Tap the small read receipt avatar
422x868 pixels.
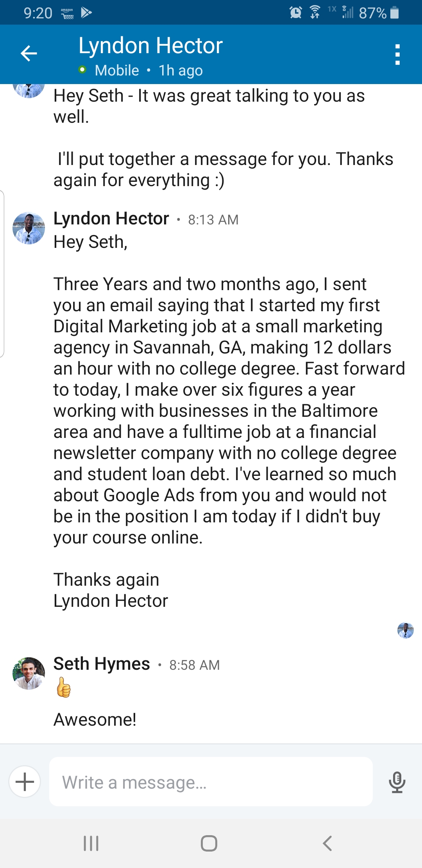coord(405,630)
